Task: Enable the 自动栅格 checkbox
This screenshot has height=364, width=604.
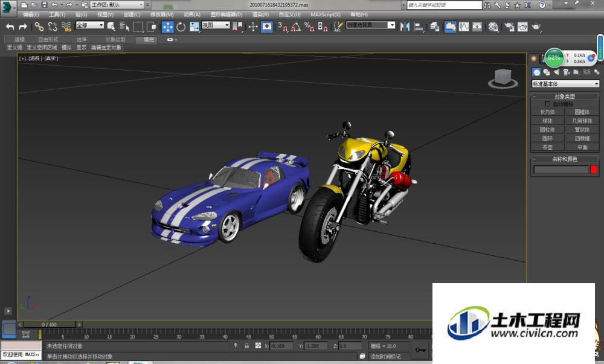Action: click(x=547, y=104)
